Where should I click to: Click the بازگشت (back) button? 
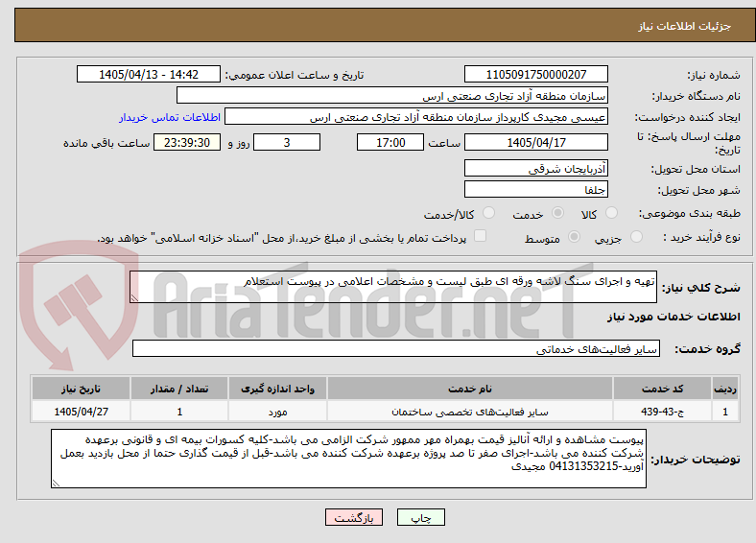(354, 517)
